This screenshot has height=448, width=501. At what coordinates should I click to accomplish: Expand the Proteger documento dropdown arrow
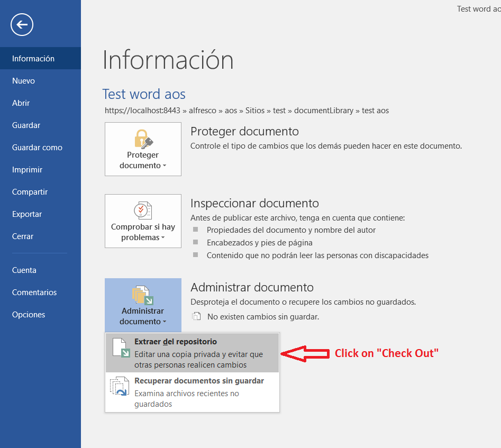click(x=165, y=166)
